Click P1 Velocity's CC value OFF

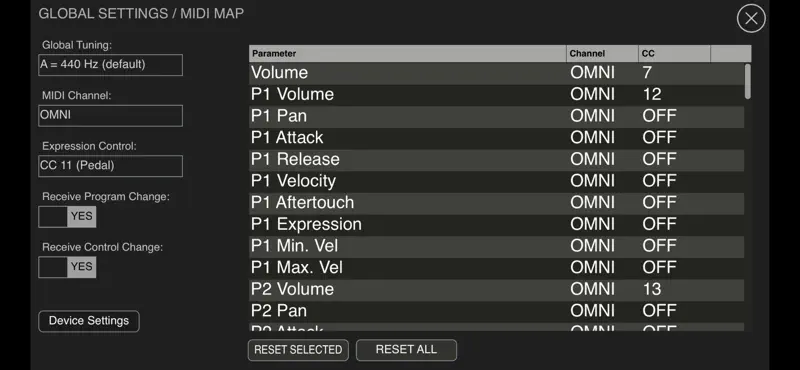click(659, 181)
